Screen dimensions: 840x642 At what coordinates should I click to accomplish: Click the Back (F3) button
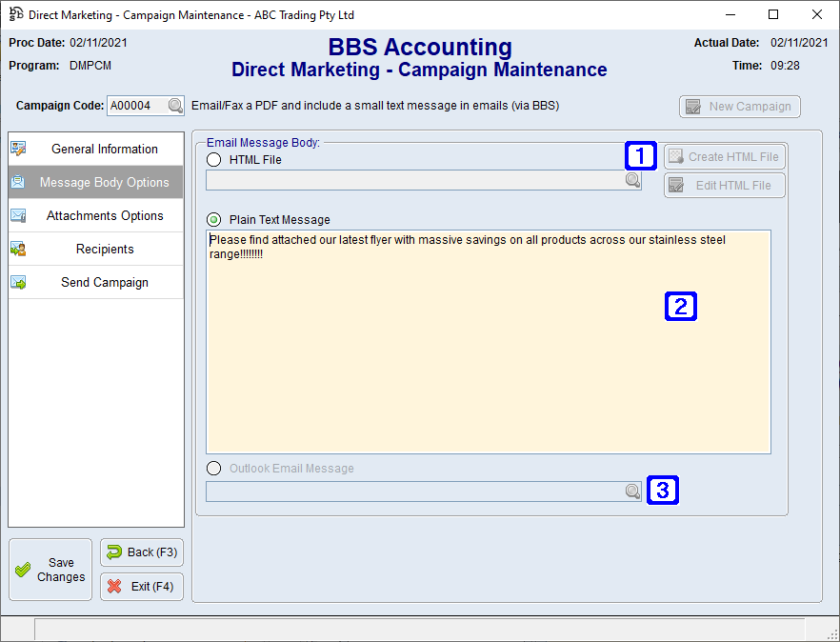pyautogui.click(x=141, y=552)
